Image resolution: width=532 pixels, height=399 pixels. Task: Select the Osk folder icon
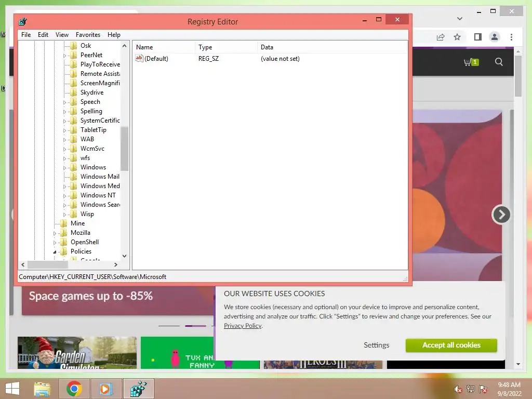[x=74, y=46]
